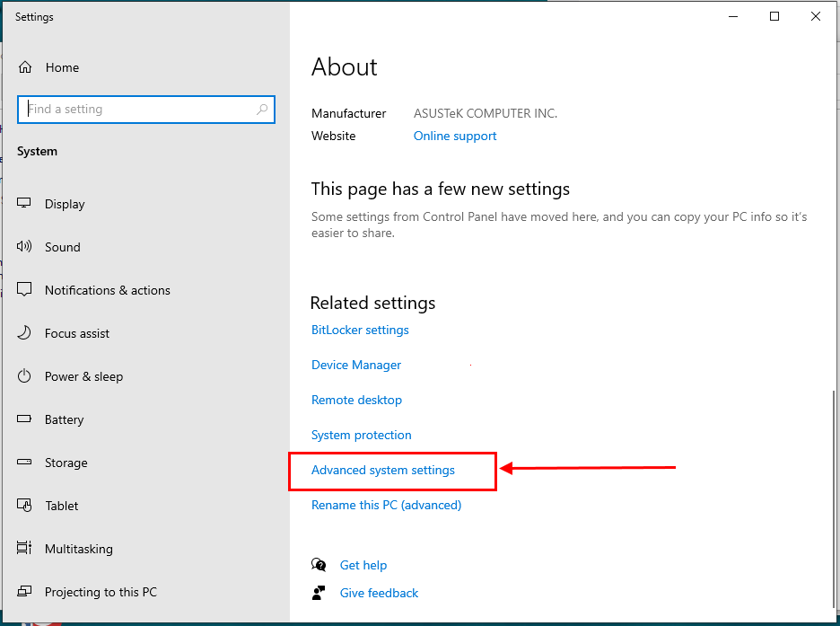Close the Settings window
840x626 pixels.
(816, 16)
